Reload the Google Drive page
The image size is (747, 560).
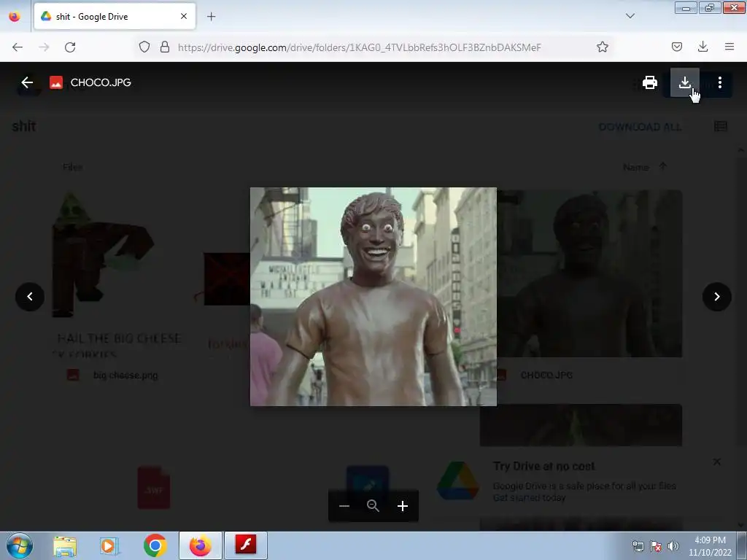(x=70, y=47)
